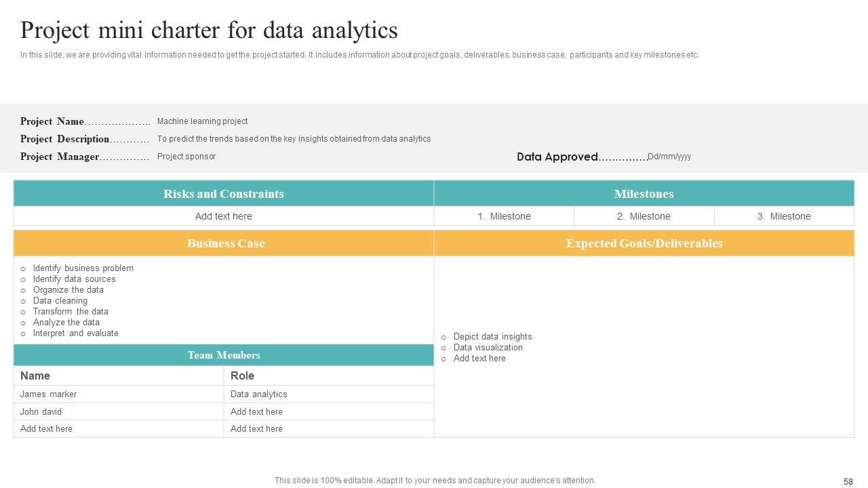The width and height of the screenshot is (868, 488).
Task: Select the 'Expected Goals/Deliverables' header
Action: pyautogui.click(x=644, y=243)
